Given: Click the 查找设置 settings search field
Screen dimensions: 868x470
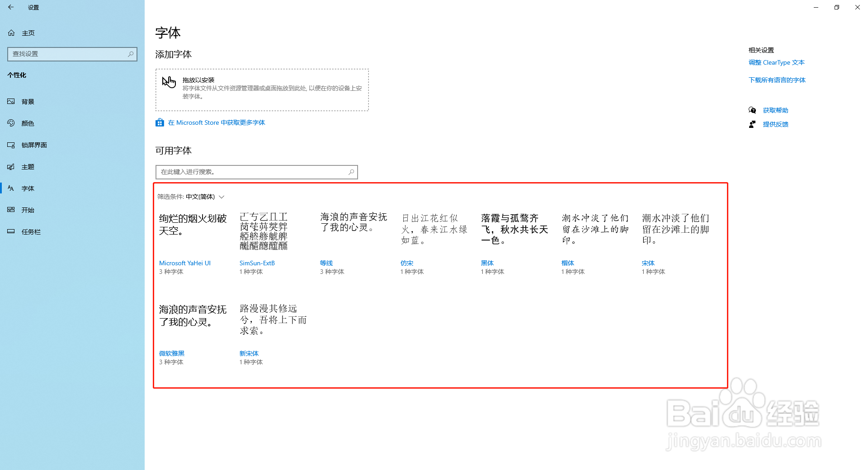Looking at the screenshot, I should [71, 54].
